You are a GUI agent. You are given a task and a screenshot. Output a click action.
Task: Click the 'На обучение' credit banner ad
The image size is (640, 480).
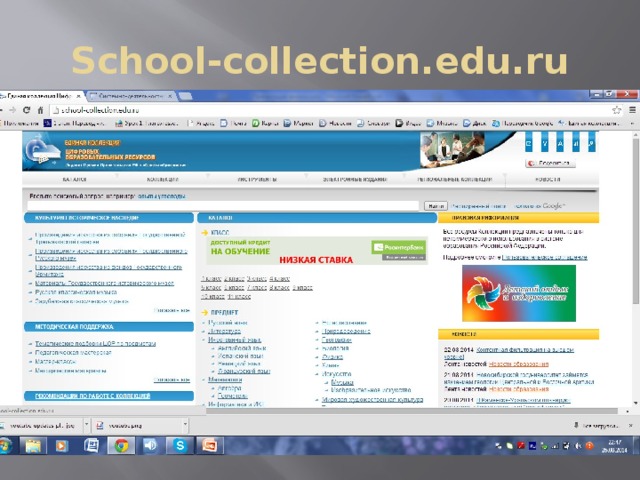click(317, 251)
